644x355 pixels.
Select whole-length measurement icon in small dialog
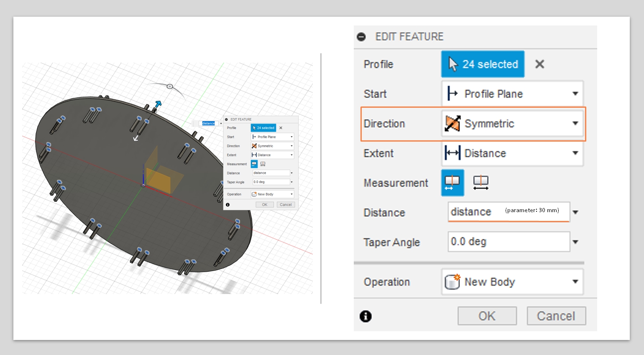tap(263, 164)
